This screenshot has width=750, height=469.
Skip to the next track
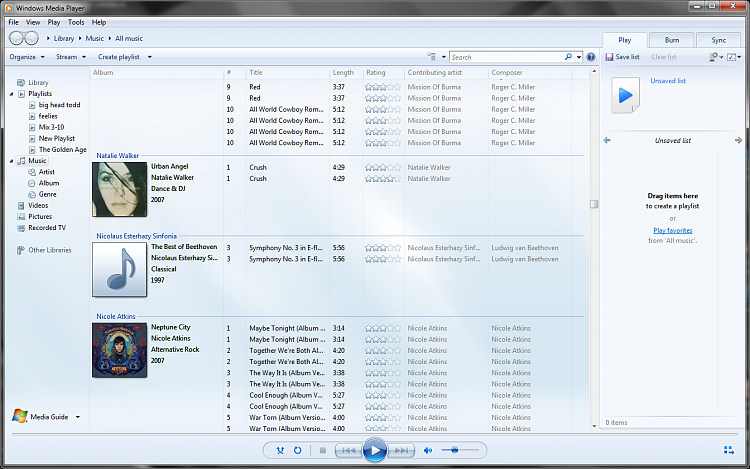coord(401,450)
